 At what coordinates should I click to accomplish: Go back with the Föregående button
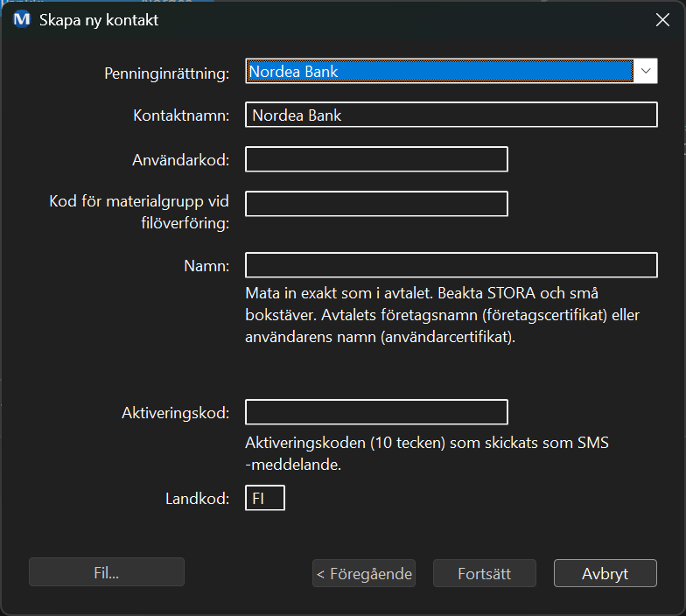[364, 573]
